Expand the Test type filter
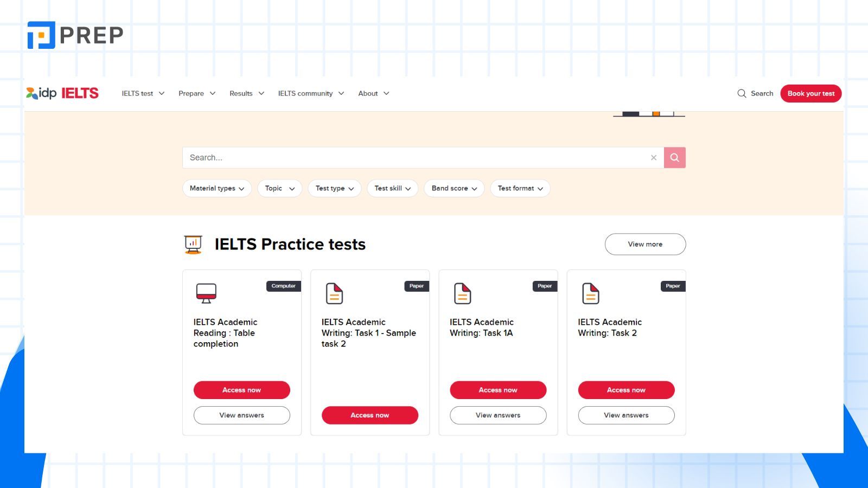This screenshot has width=868, height=488. click(335, 188)
